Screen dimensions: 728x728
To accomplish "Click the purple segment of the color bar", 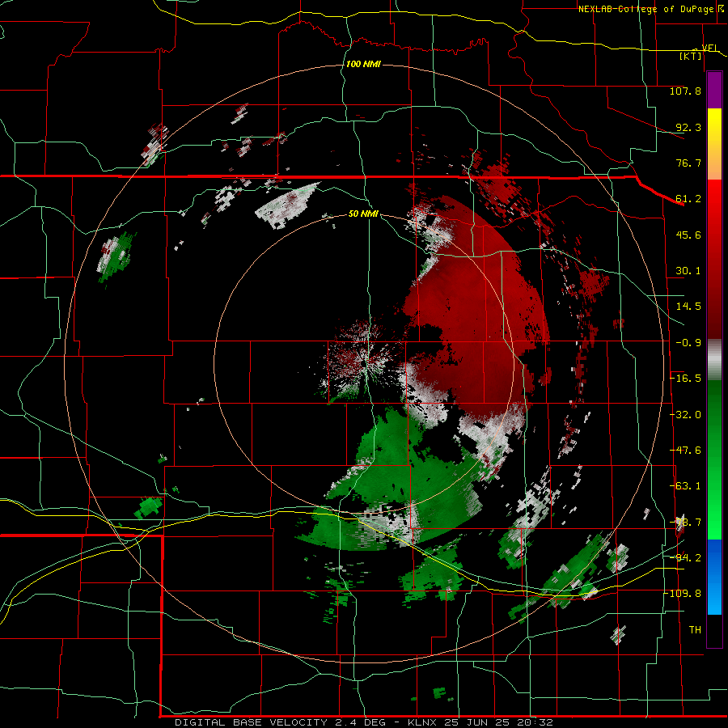I will click(x=714, y=90).
